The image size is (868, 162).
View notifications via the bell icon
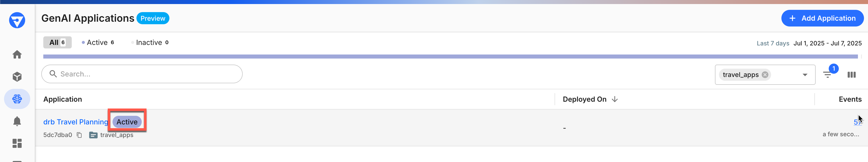pos(17,121)
